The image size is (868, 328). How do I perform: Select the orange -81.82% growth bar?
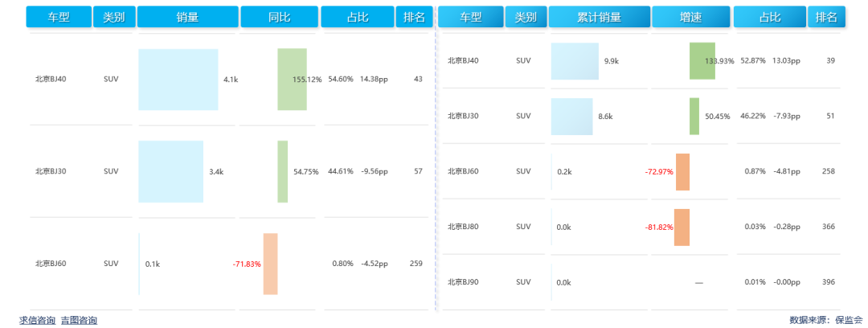682,227
